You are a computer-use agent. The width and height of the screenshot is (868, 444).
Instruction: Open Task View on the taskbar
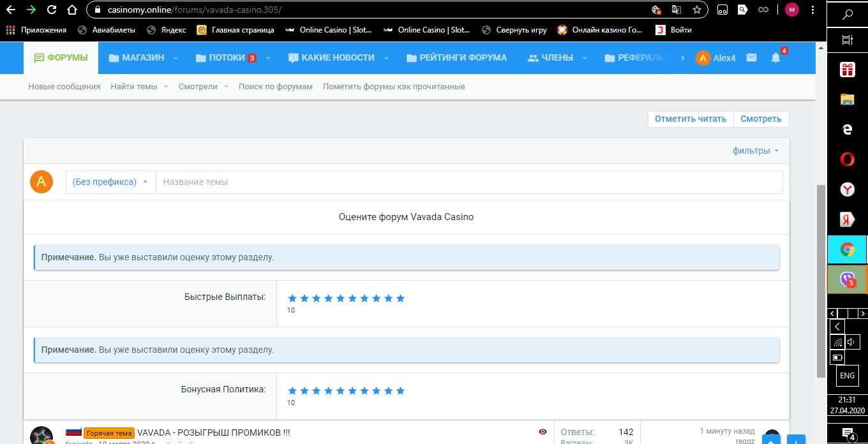coord(848,40)
